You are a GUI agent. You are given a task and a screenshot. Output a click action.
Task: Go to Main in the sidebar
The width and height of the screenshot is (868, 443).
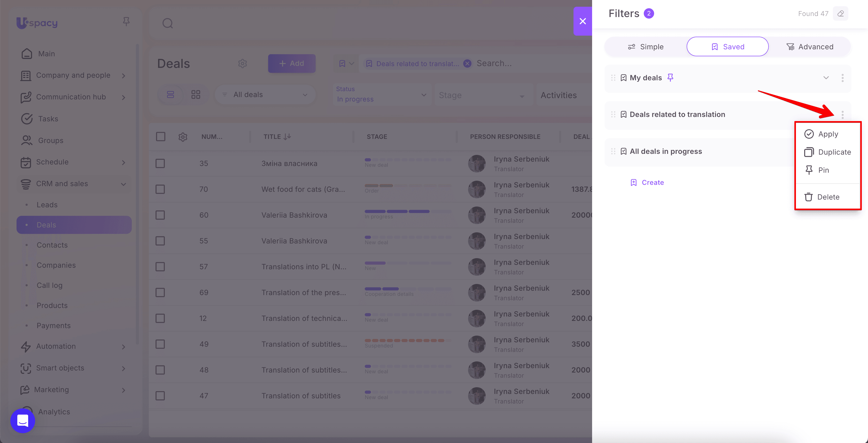pos(47,54)
